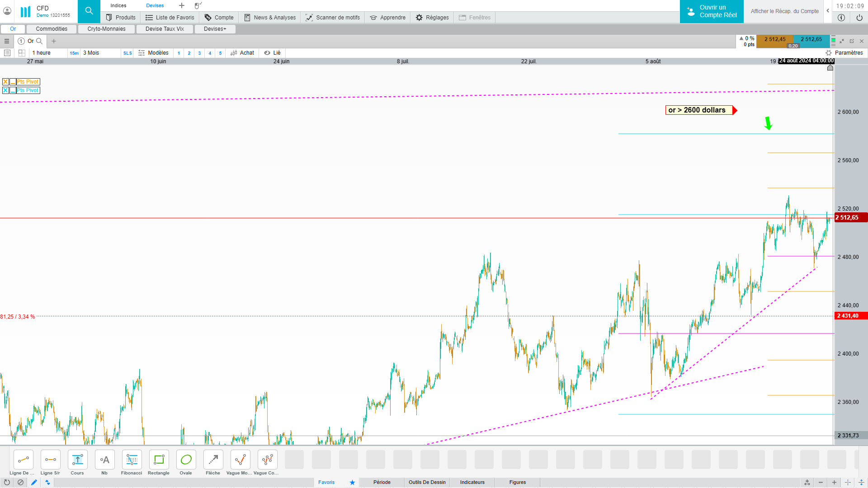Click the Nb text annotation tool
Viewport: 868px width, 488px height.
pos(104,460)
